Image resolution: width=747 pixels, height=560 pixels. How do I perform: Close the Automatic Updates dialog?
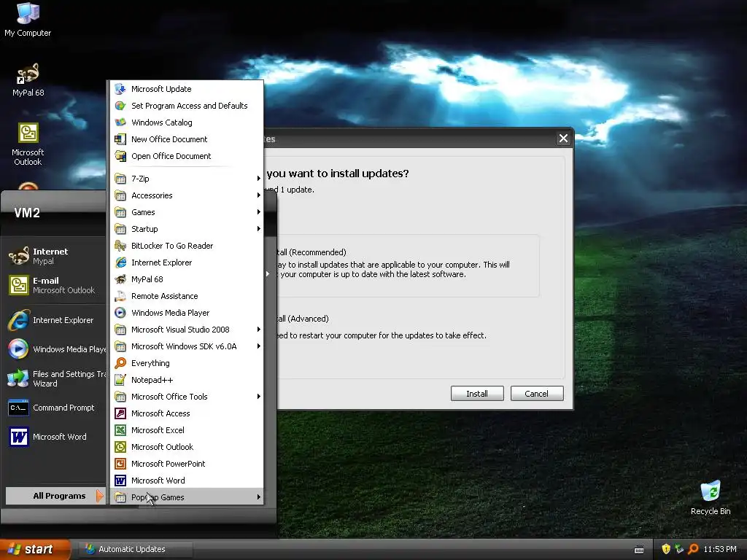pyautogui.click(x=563, y=138)
